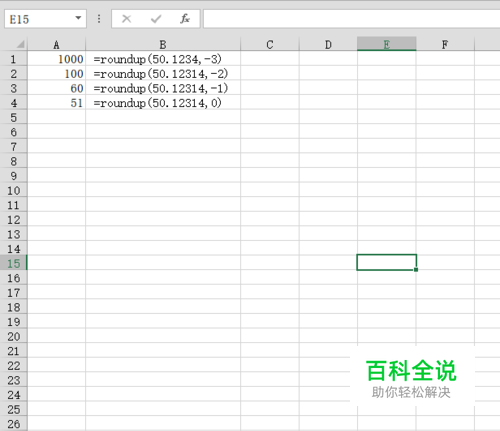Select row 10 header

[13, 190]
